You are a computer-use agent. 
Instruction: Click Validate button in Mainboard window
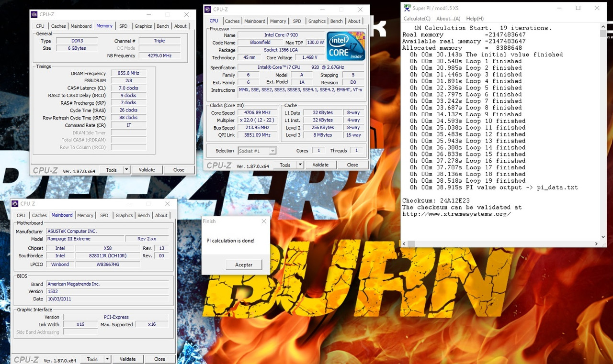127,359
